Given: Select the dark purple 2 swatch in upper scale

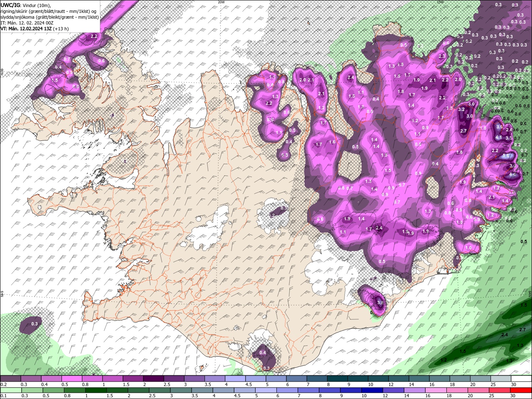Looking at the screenshot, I should 153,379.
